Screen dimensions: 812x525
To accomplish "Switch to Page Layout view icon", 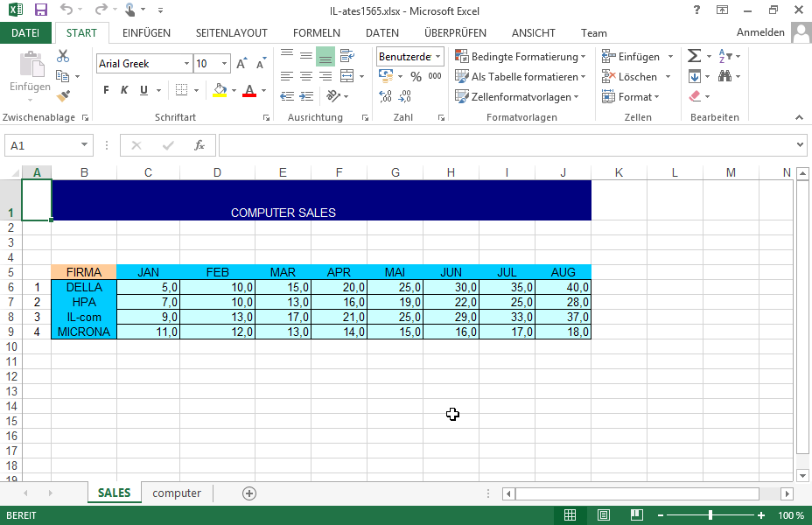I will coord(603,515).
